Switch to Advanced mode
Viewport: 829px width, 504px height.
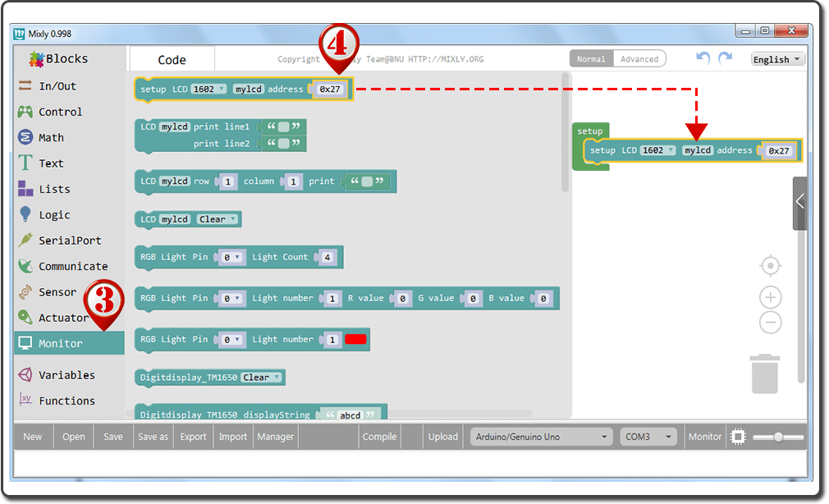639,59
